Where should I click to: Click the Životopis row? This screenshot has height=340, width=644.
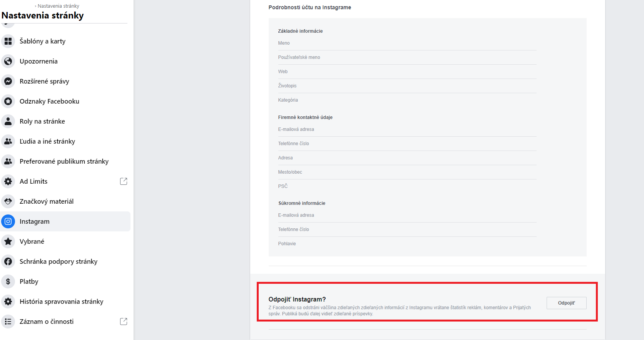pyautogui.click(x=407, y=86)
